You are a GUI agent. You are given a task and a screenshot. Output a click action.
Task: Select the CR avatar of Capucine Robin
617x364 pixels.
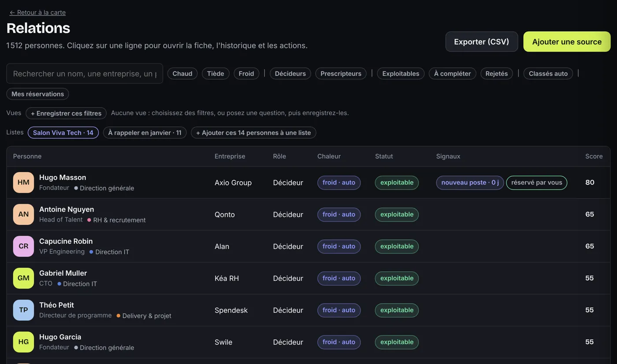[x=23, y=246]
